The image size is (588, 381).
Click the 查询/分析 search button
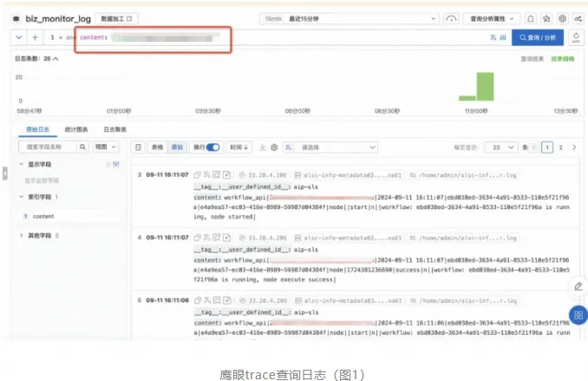click(x=538, y=37)
